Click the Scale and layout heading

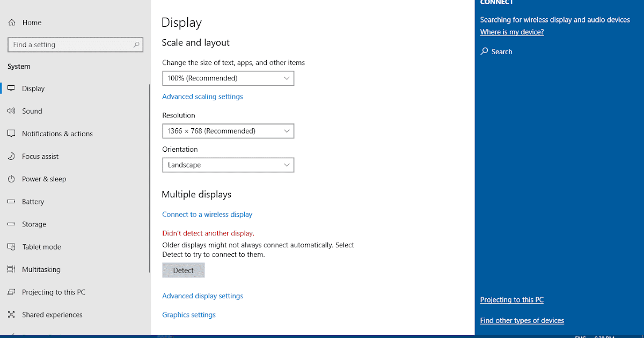[195, 43]
